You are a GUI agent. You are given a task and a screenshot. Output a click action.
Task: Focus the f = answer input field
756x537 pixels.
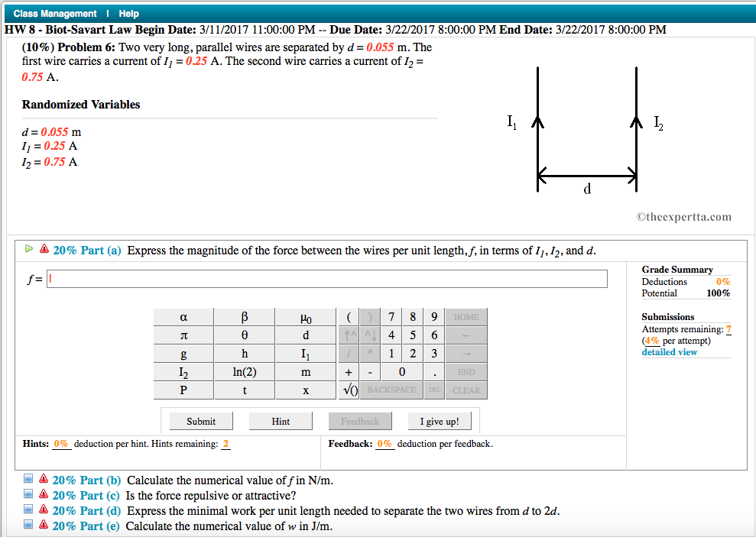click(327, 279)
